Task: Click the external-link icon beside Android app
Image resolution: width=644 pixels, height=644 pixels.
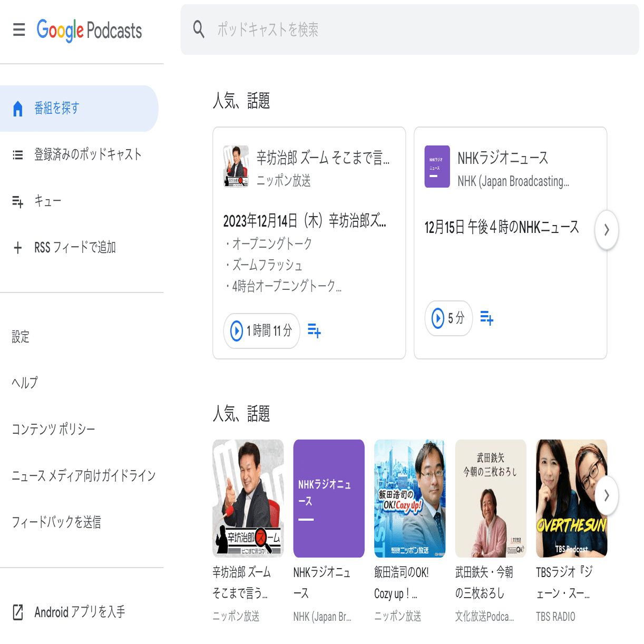Action: point(18,612)
